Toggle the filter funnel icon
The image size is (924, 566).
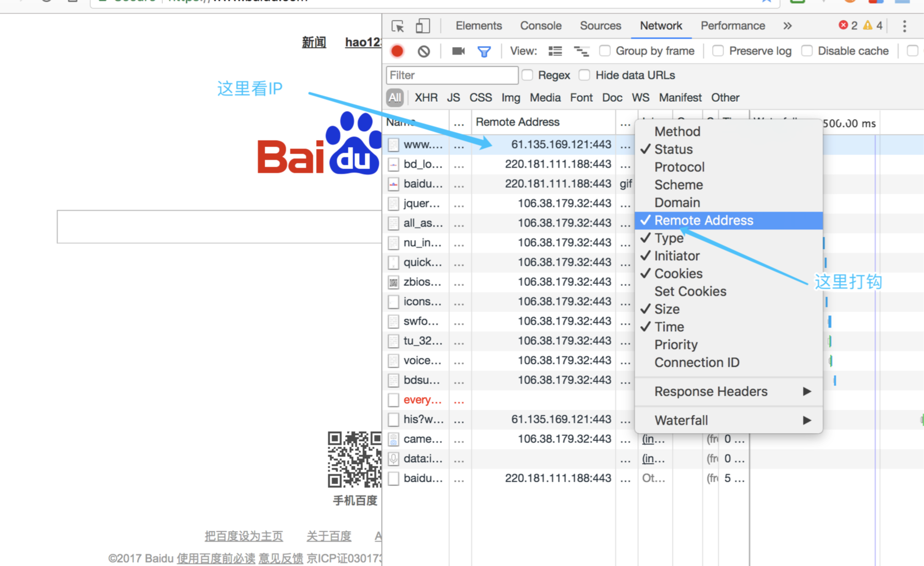[x=484, y=51]
